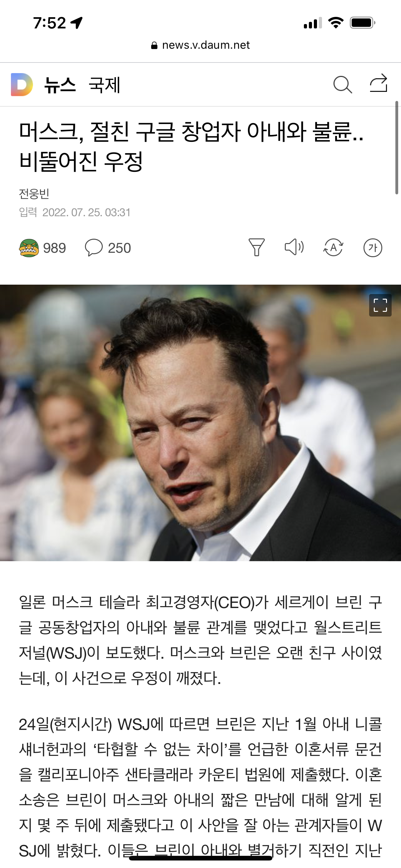Viewport: 401px width, 868px height.
Task: Tap the angry emoji reaction icon
Action: tap(29, 248)
